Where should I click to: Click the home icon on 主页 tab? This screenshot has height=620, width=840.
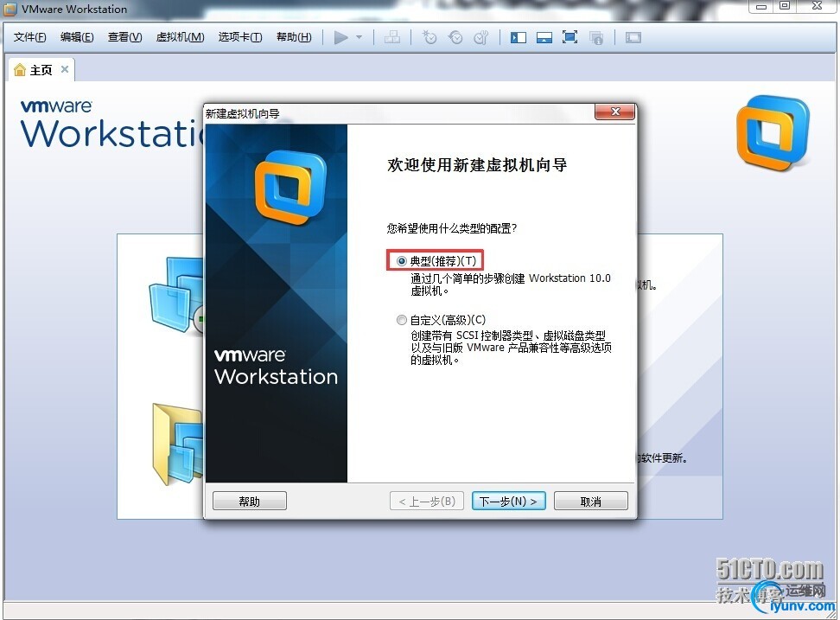click(20, 70)
